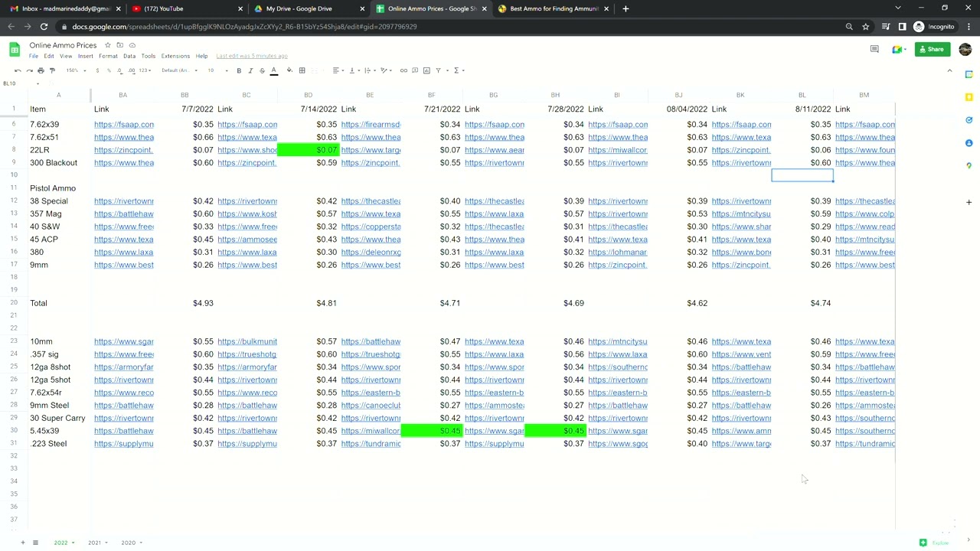The height and width of the screenshot is (551, 980).
Task: Hide the menus with collapse chevron
Action: [x=949, y=70]
